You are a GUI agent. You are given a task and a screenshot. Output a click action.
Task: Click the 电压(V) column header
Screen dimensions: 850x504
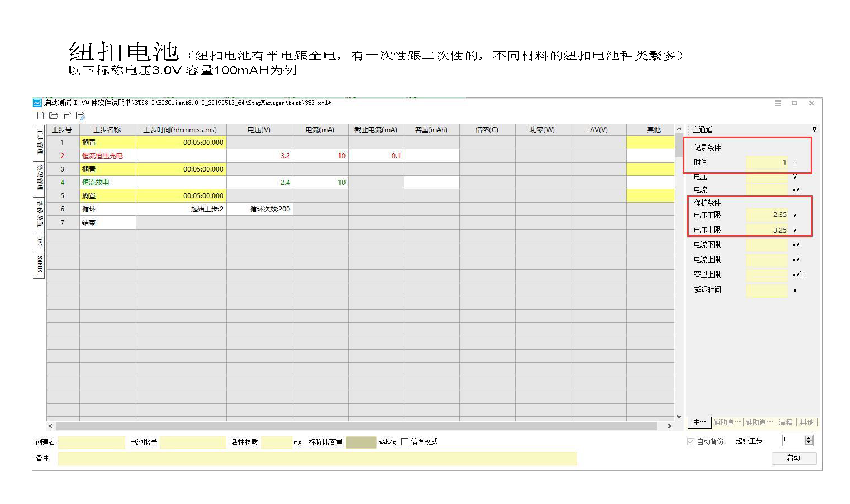[x=259, y=130]
